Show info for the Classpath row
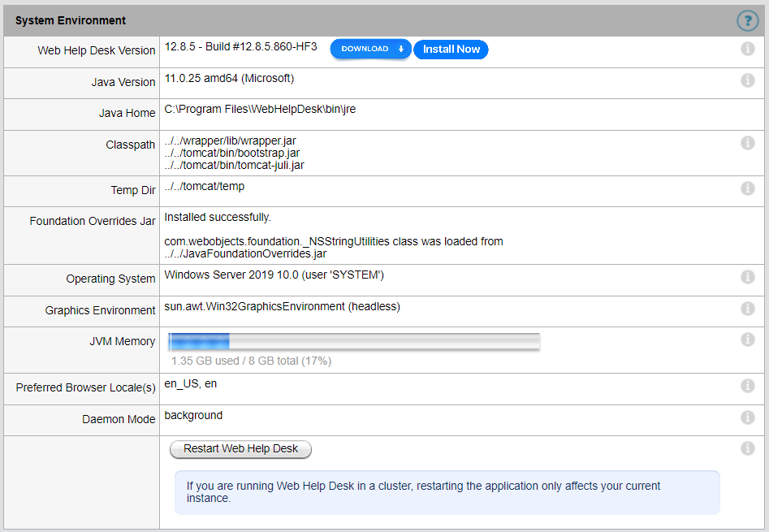 click(x=747, y=143)
